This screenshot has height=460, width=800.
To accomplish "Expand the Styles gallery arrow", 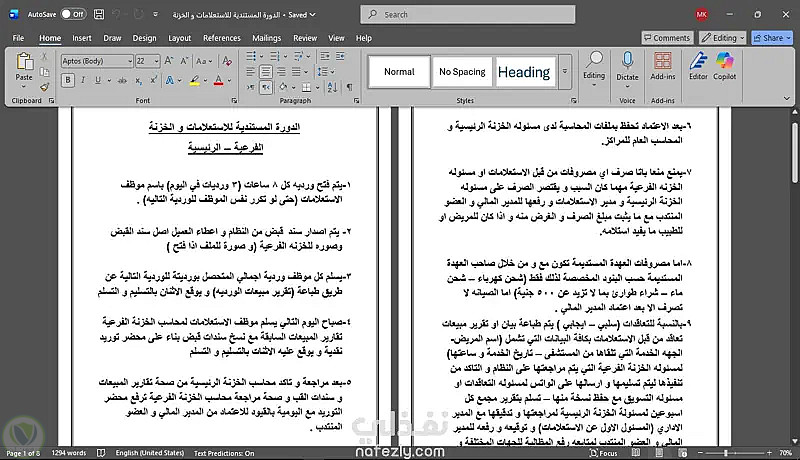I will [x=564, y=72].
